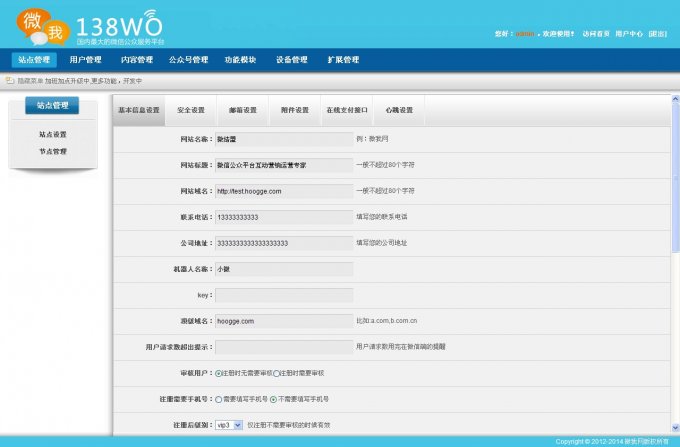Open 站点设置 in the sidebar

point(53,134)
